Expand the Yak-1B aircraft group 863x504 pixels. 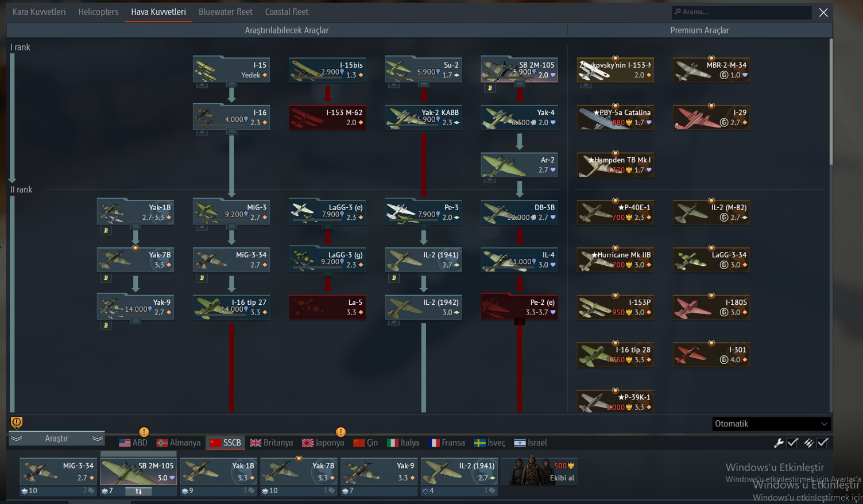coord(136,226)
